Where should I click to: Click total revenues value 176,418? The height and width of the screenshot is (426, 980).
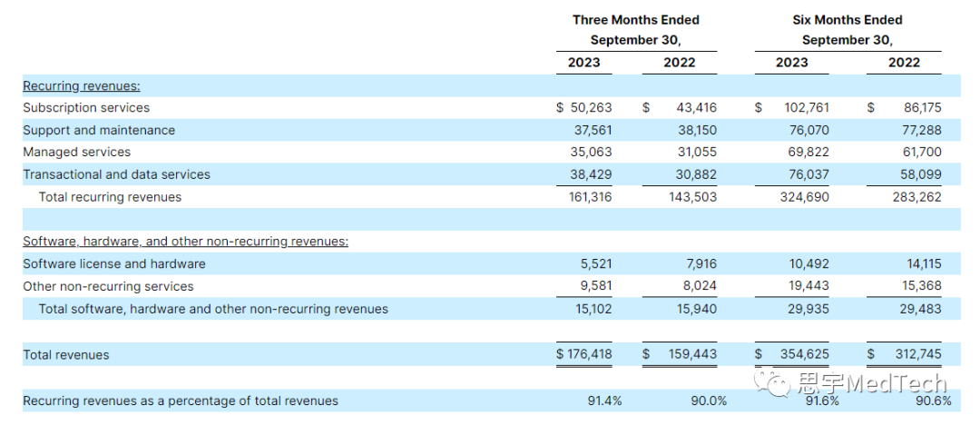pyautogui.click(x=590, y=354)
